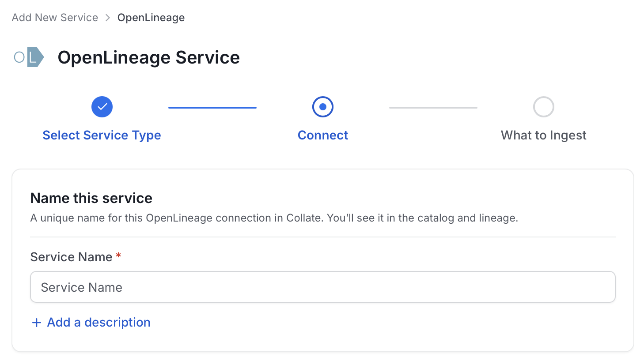
Task: Click the What to Ingest step circle
Action: tap(544, 107)
